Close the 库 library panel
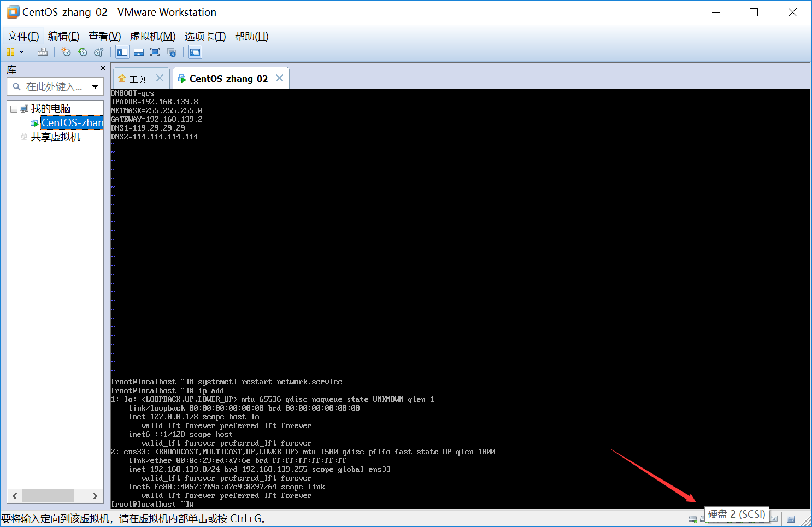 tap(102, 68)
